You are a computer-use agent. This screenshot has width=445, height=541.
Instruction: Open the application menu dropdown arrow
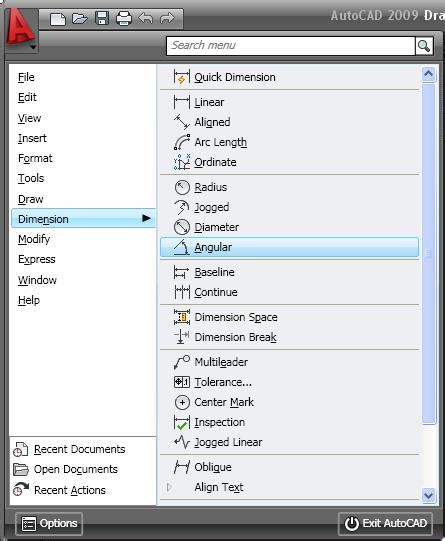(33, 47)
